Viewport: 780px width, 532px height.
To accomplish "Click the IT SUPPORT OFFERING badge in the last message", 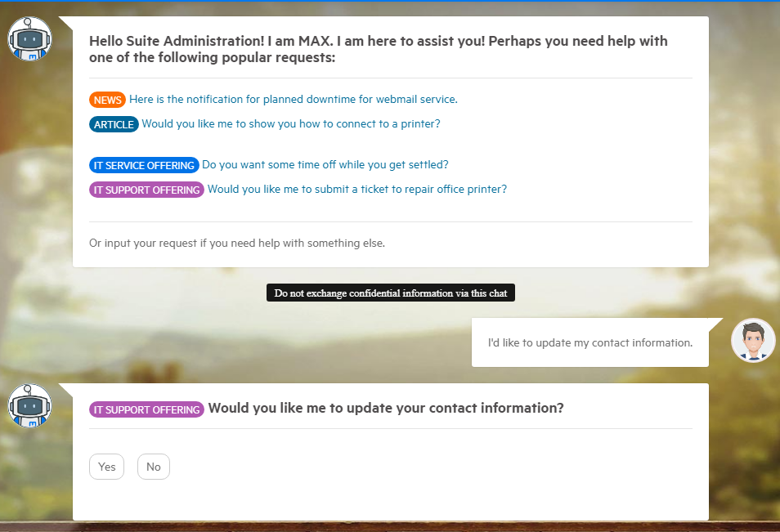I will pos(146,409).
